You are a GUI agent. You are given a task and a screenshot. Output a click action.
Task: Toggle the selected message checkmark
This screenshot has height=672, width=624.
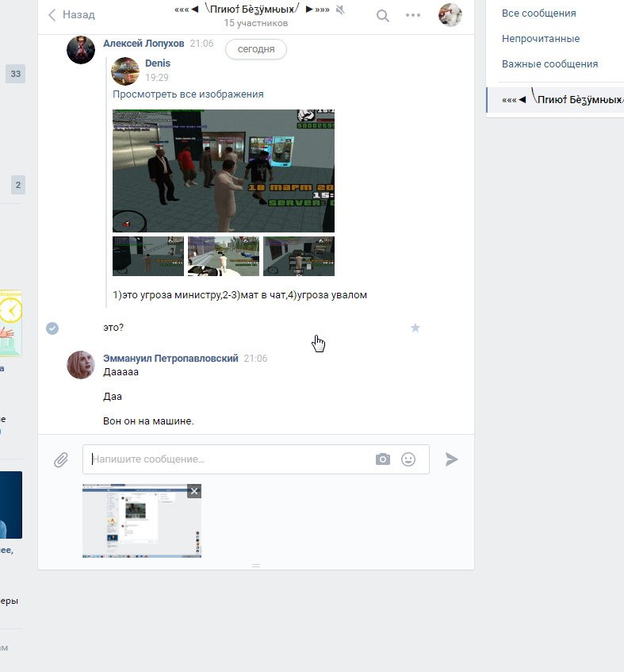coord(52,328)
